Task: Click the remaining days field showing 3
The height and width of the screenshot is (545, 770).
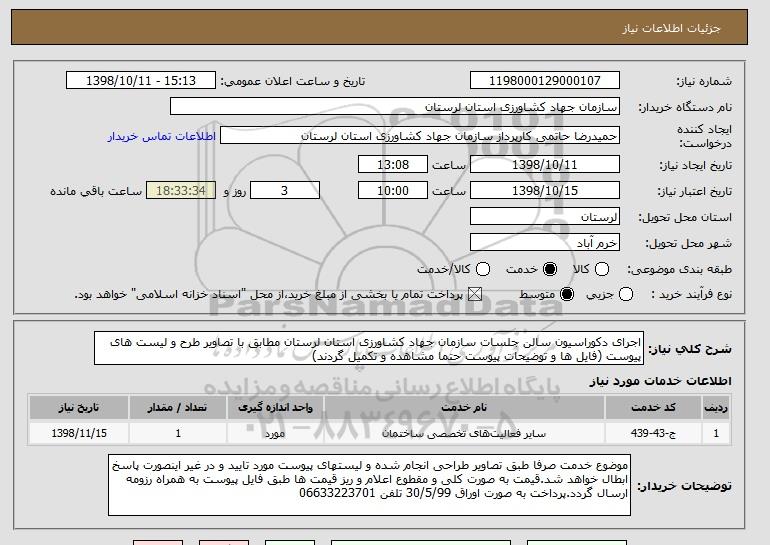Action: tap(285, 191)
